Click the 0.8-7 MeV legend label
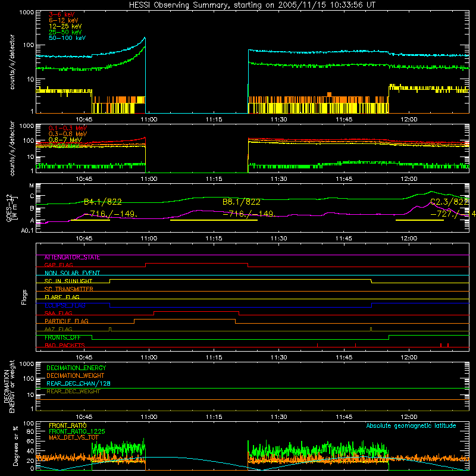This screenshot has height=476, width=476. pyautogui.click(x=65, y=140)
